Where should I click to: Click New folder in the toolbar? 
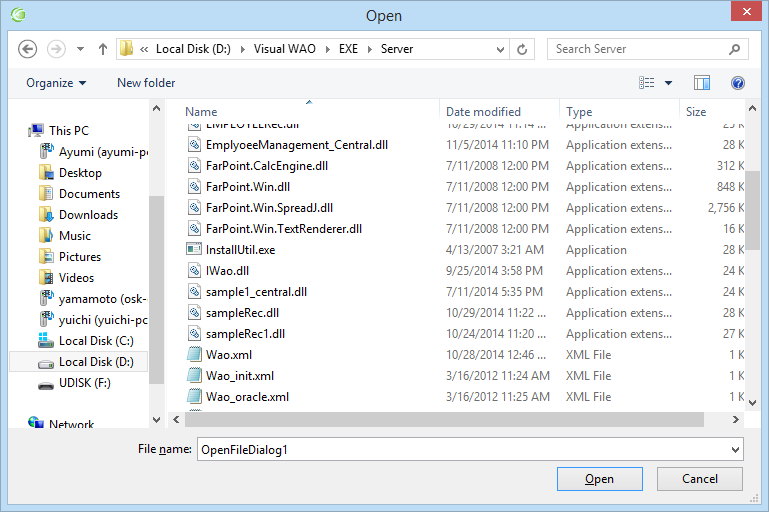click(x=146, y=83)
